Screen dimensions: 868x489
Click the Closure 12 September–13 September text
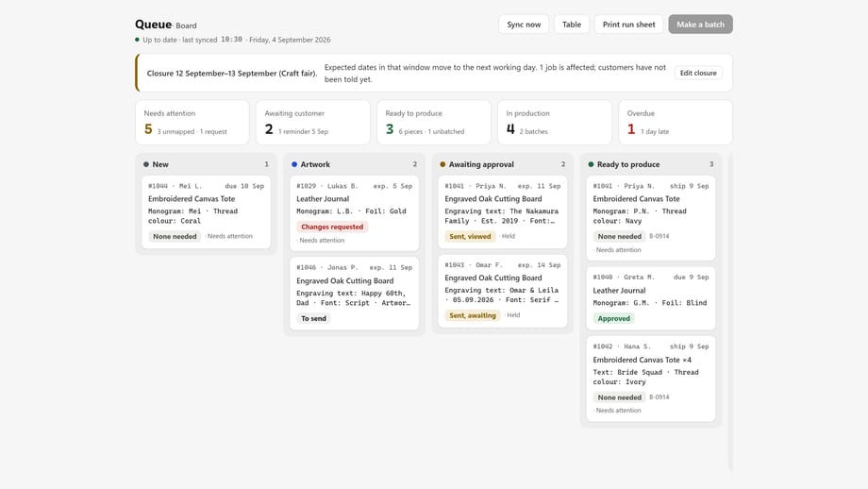tap(232, 73)
